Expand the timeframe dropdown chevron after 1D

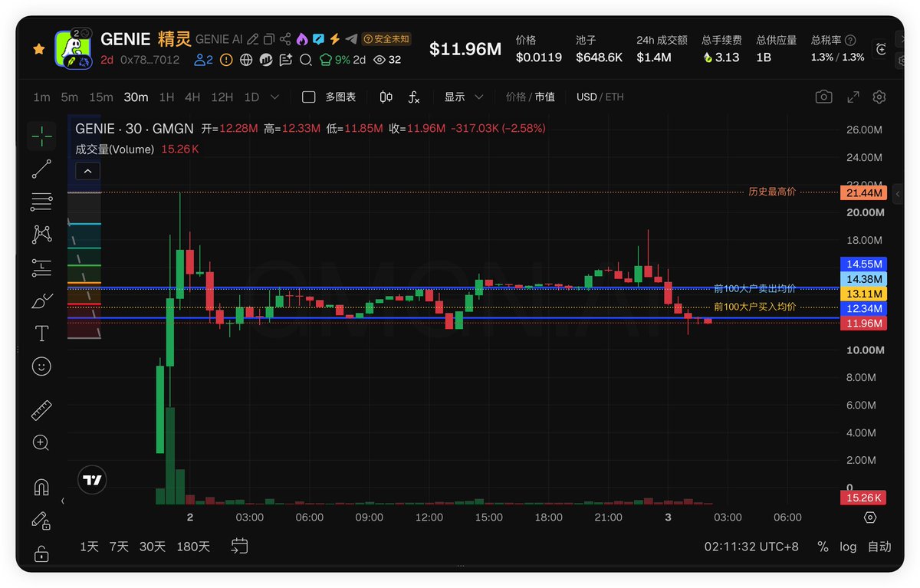click(x=275, y=97)
